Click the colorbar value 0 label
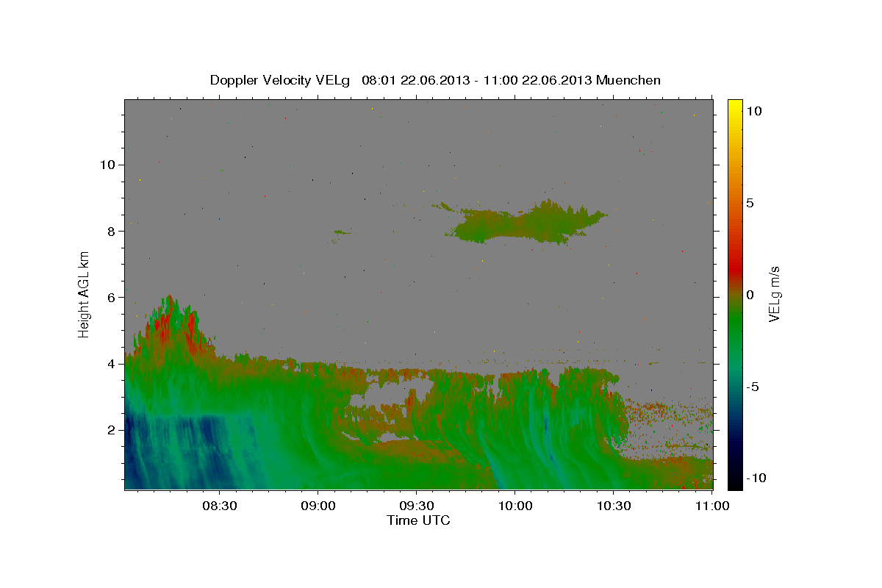The image size is (882, 588). [x=750, y=295]
